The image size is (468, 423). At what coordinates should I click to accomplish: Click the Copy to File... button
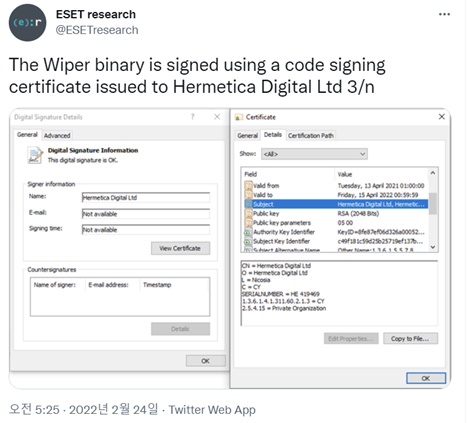pos(410,339)
